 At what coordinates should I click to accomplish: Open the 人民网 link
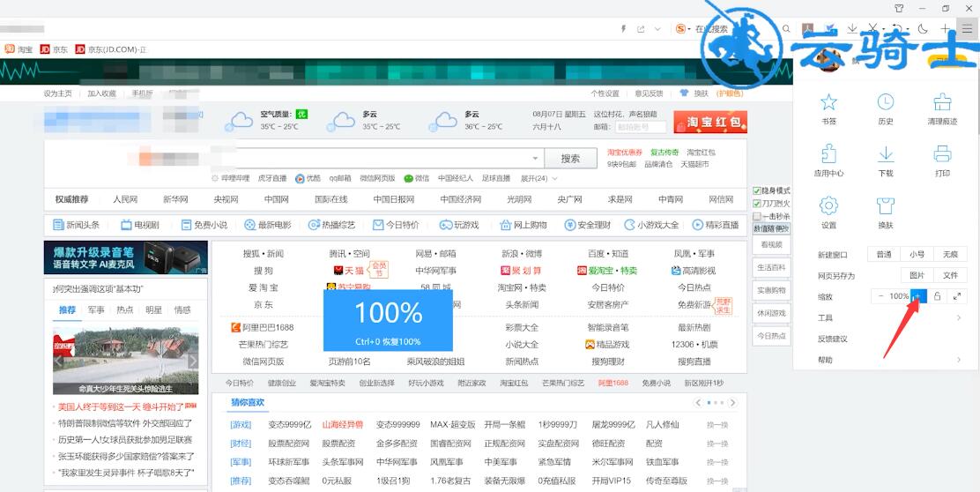pyautogui.click(x=125, y=199)
